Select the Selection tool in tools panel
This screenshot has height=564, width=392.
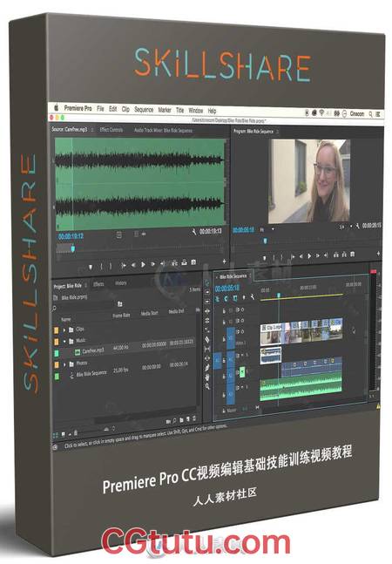(207, 283)
